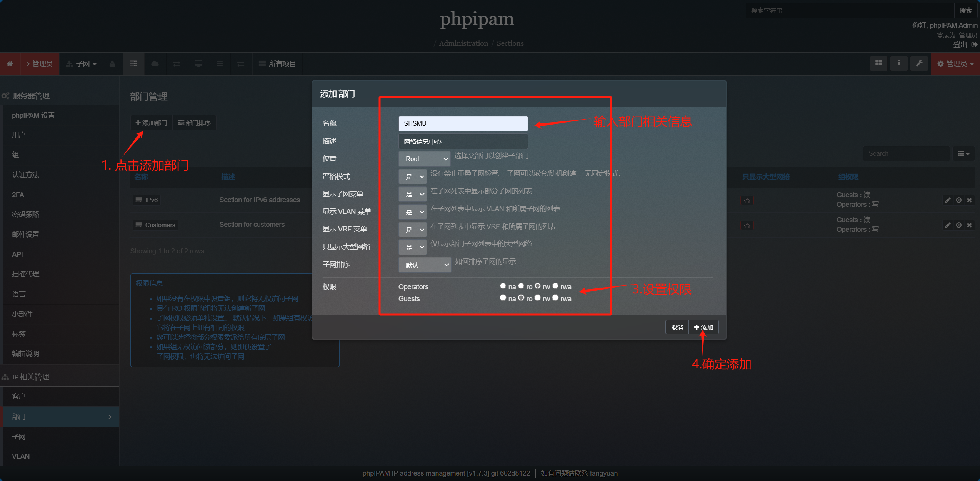This screenshot has height=481, width=980.
Task: Open 用户 in the sidebar menu
Action: (x=18, y=135)
